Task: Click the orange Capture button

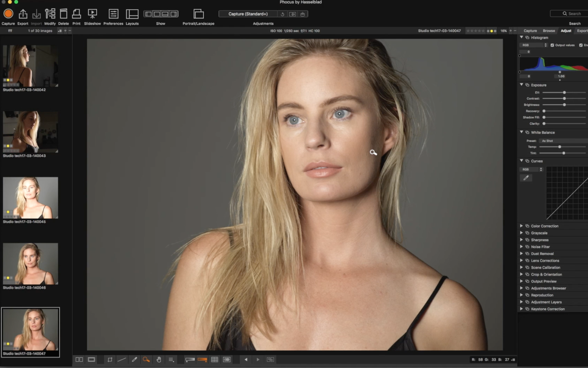Action: [8, 14]
